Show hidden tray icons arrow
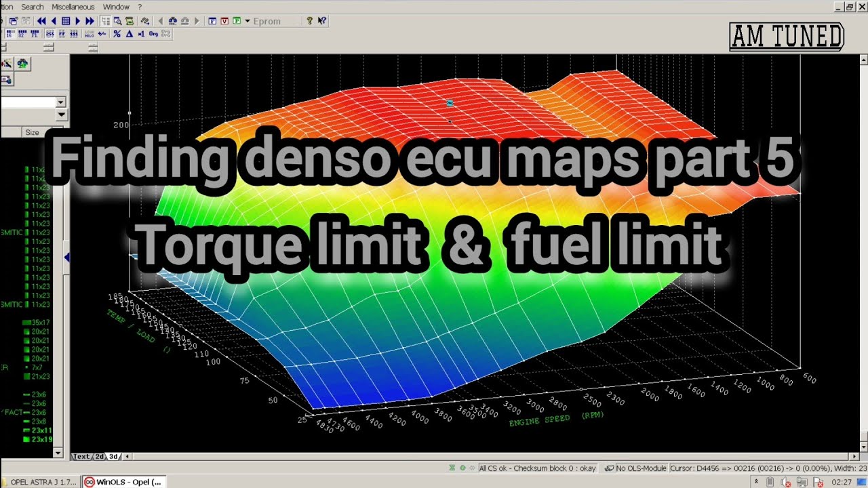 point(756,482)
